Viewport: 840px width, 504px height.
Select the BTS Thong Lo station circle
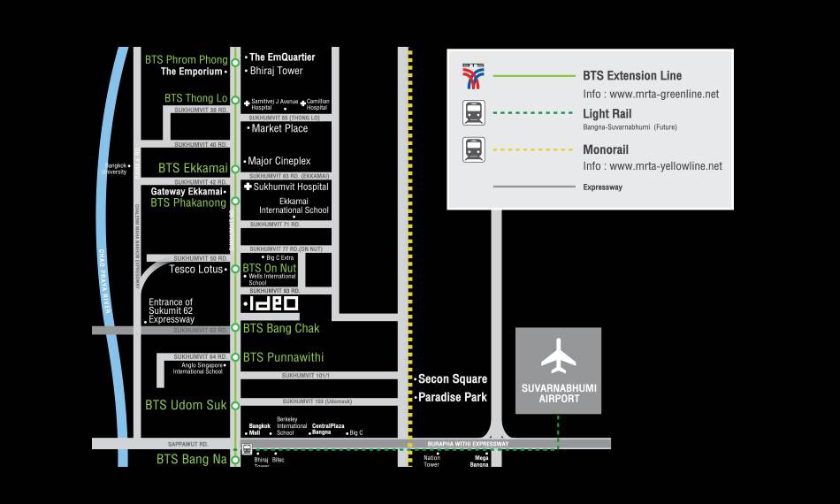(234, 100)
